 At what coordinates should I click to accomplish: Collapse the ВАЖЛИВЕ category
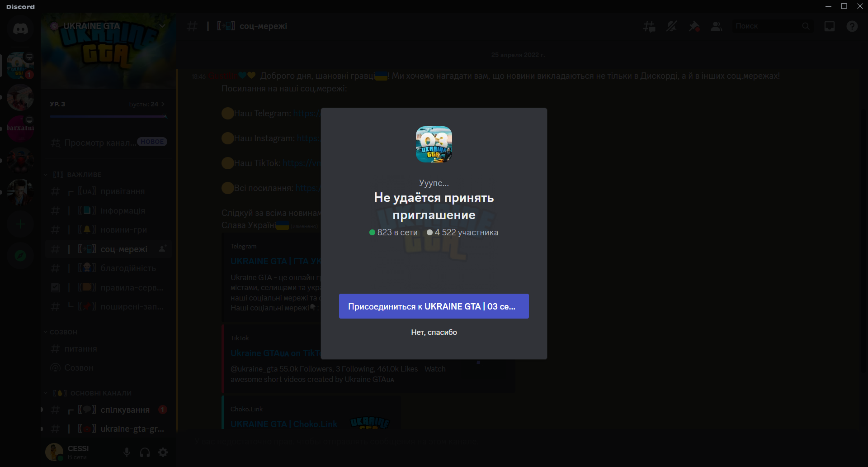73,175
